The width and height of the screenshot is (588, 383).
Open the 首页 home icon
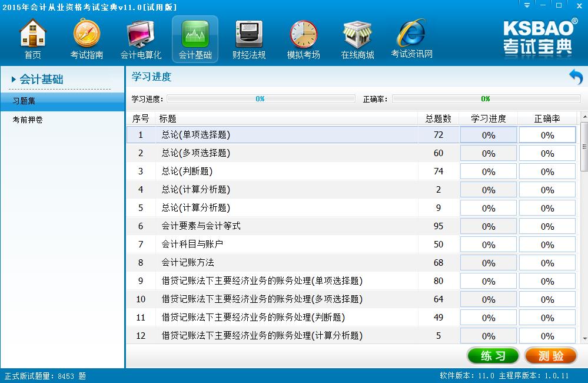[x=33, y=39]
